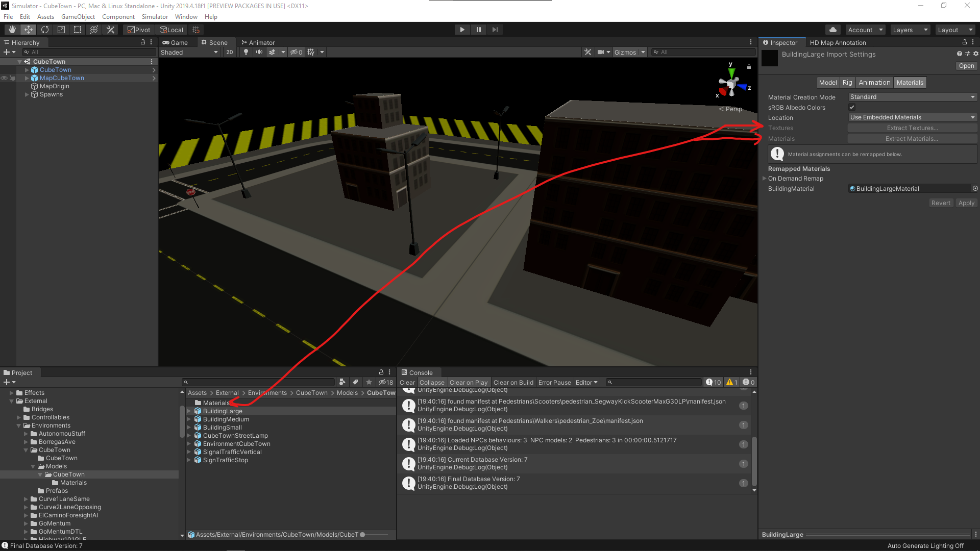
Task: Toggle scene view lighting lightbulb icon
Action: (246, 52)
